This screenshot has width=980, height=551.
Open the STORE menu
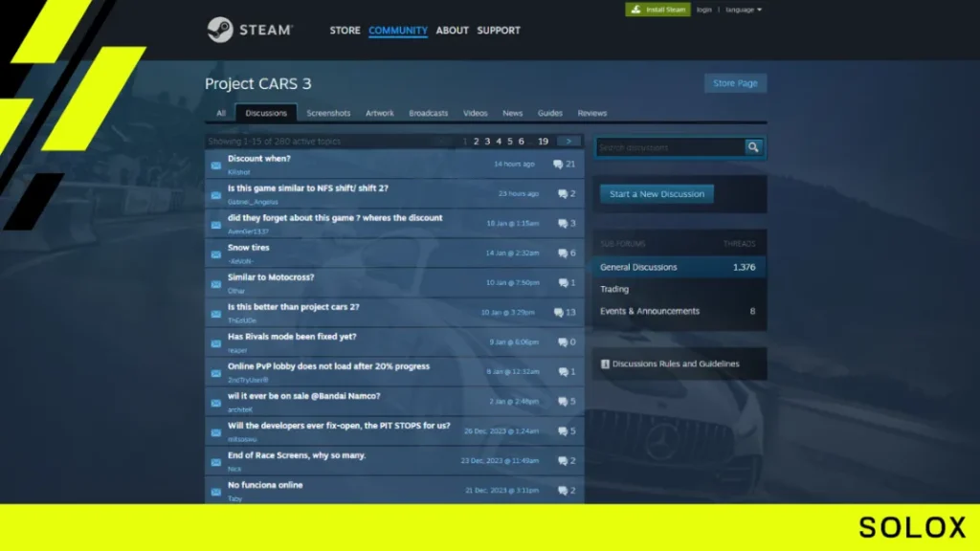coord(345,30)
